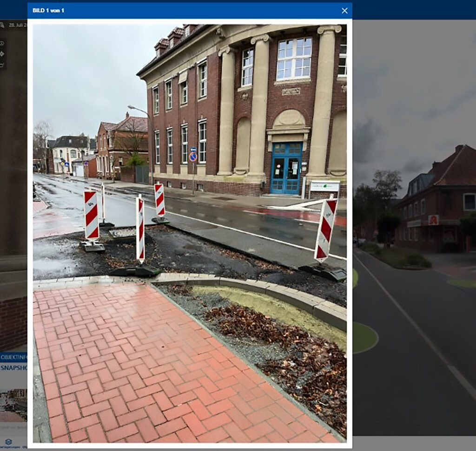Click the 'BILD 1 von 1' dialog title

coord(48,11)
